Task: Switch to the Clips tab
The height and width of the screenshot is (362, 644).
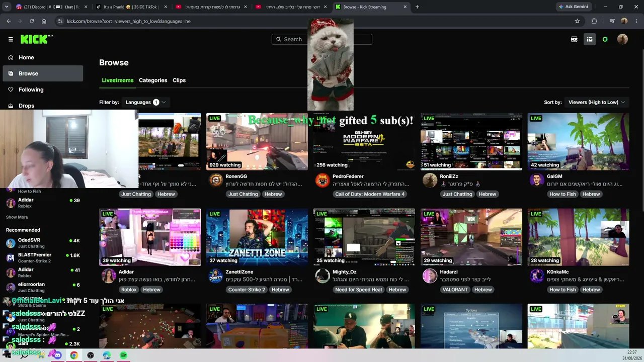Action: (179, 80)
